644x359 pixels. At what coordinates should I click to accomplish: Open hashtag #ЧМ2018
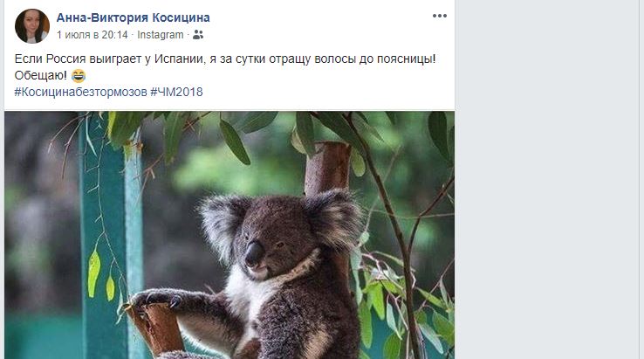point(176,92)
